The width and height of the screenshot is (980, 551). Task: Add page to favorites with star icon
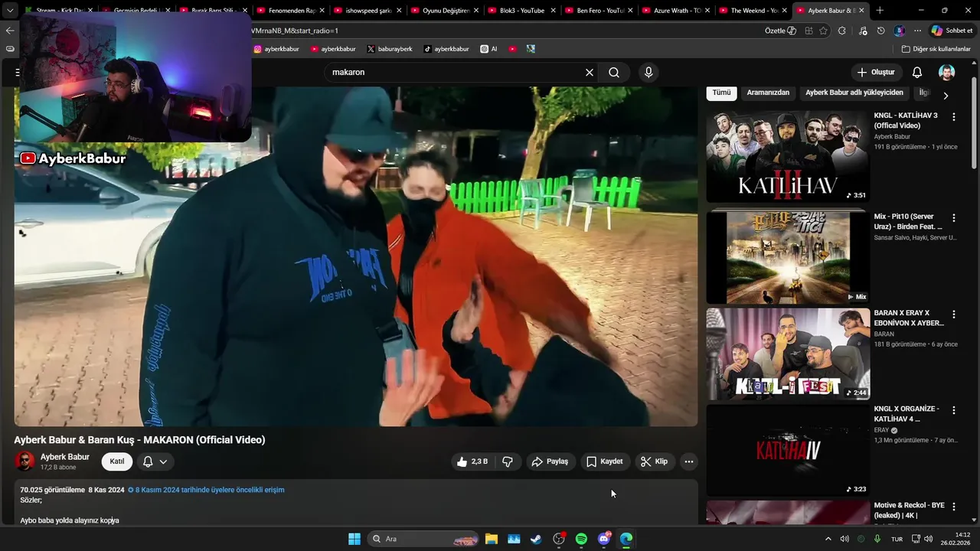pos(824,31)
